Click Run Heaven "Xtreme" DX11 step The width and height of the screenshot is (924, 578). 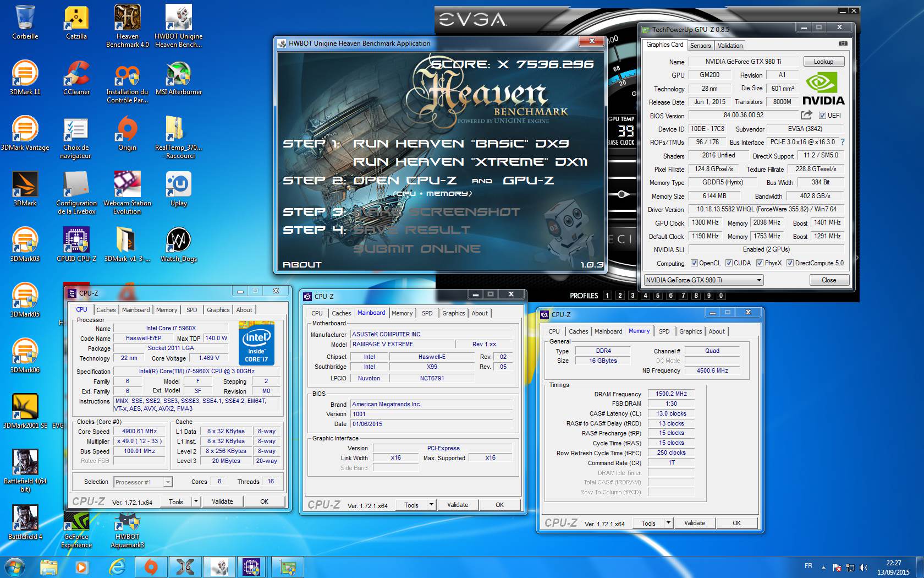click(x=470, y=162)
